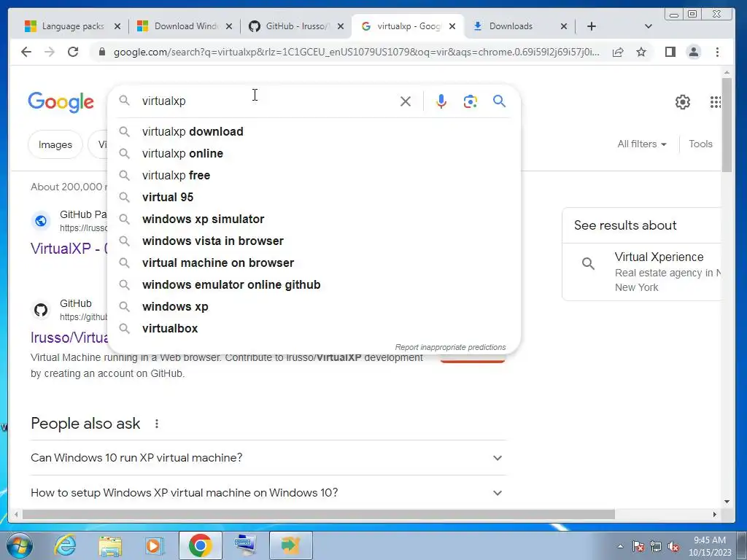Open the Chrome side panel
This screenshot has width=747, height=560.
[x=670, y=52]
